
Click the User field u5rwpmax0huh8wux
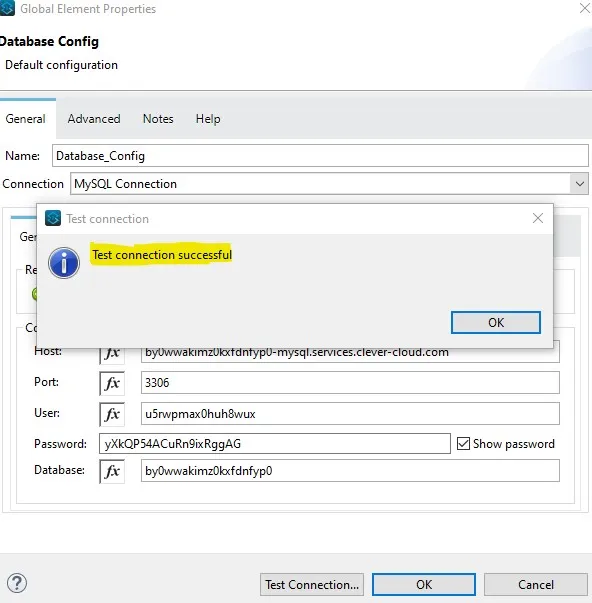tap(350, 414)
